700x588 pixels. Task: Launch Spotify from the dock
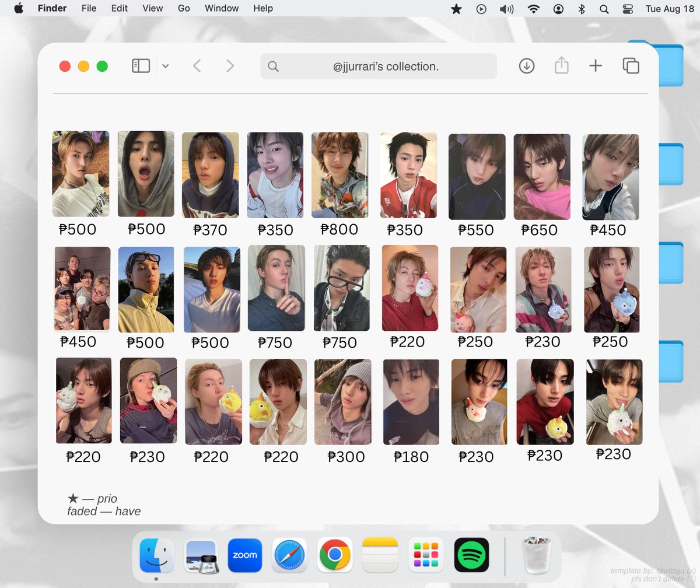[471, 555]
